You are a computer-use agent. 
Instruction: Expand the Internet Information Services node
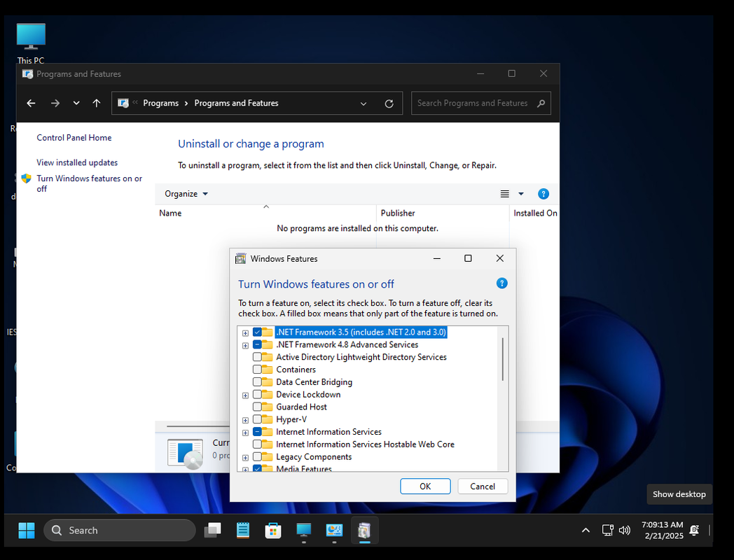[245, 433]
